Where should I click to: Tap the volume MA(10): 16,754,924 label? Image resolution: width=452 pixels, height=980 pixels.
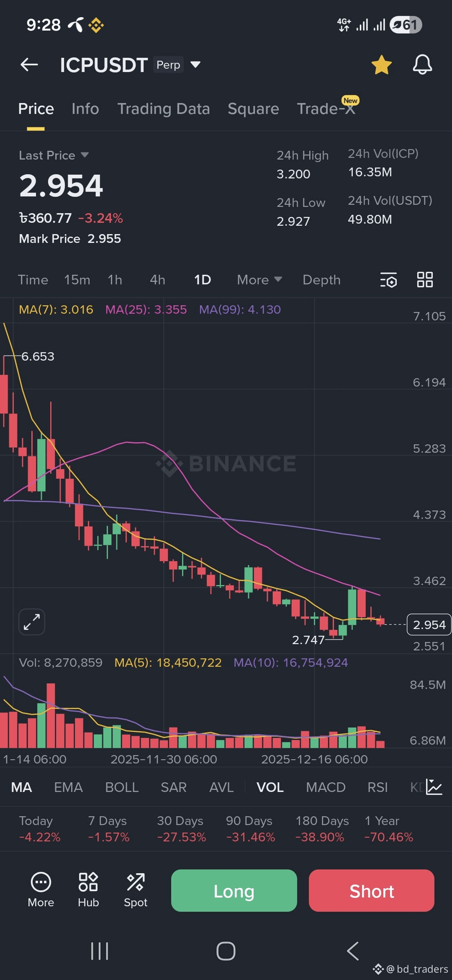290,663
